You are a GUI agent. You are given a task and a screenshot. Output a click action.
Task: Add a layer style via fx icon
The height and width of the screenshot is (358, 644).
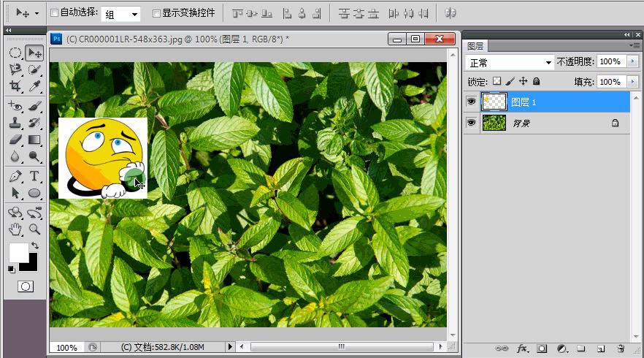523,349
